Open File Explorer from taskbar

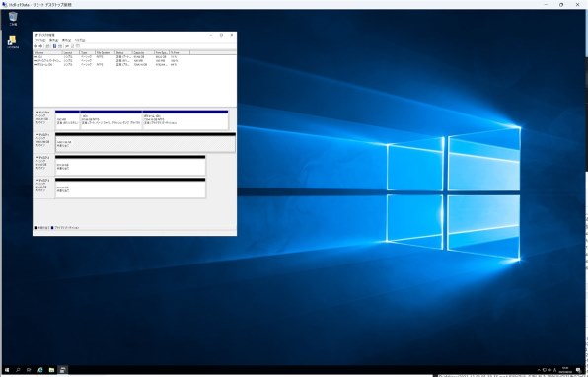[x=51, y=370]
